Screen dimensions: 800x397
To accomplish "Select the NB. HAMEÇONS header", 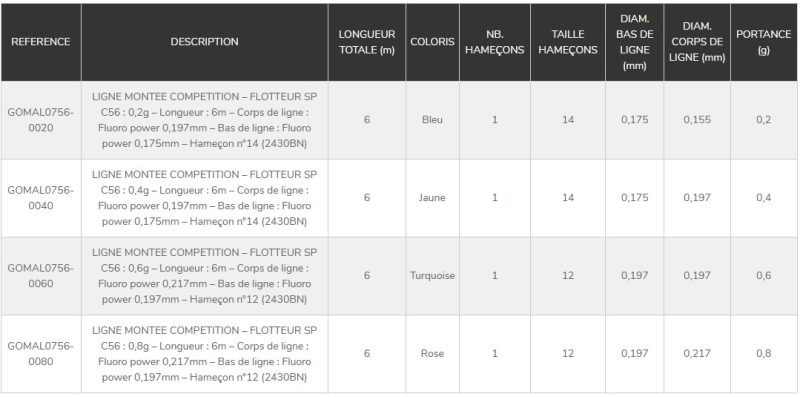I will pyautogui.click(x=495, y=42).
